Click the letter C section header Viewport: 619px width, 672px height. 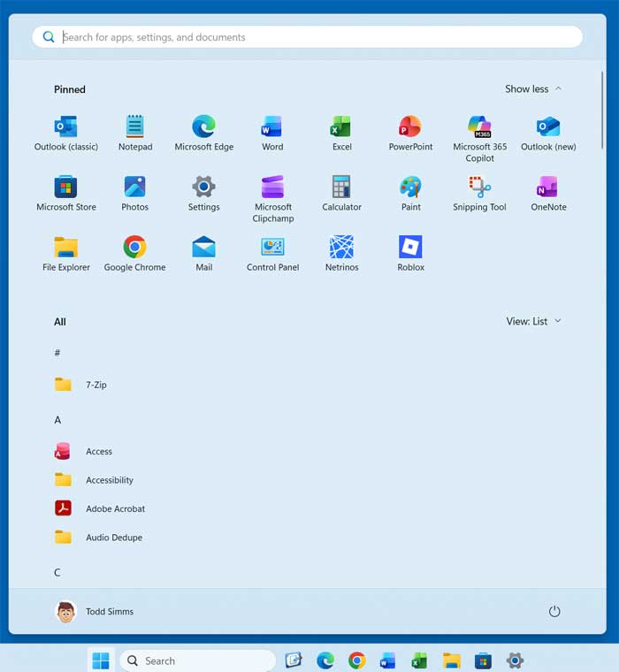pyautogui.click(x=57, y=573)
